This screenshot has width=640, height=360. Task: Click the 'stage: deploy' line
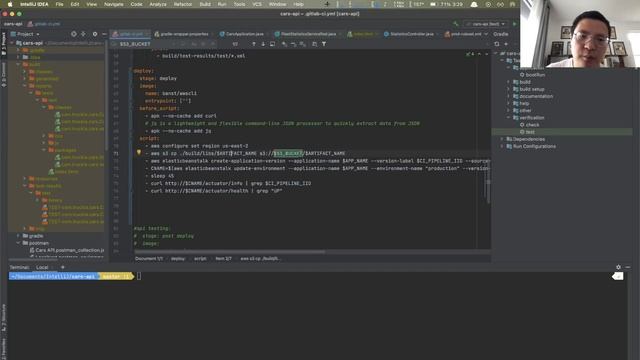[x=158, y=78]
